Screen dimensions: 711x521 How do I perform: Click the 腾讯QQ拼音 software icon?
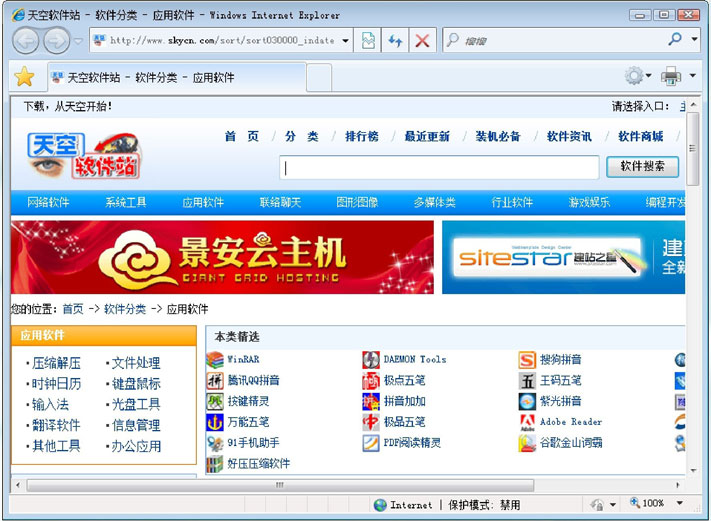click(x=215, y=381)
